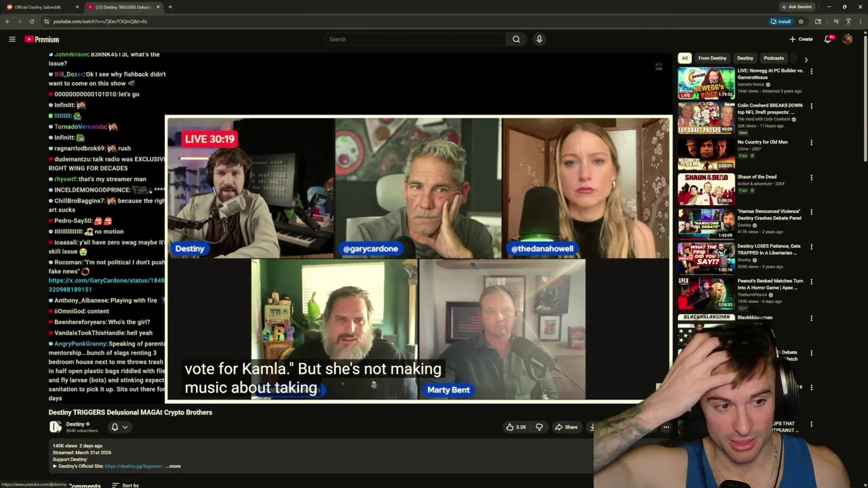Select the Podcasts filter chip
This screenshot has width=868, height=488.
coord(774,58)
